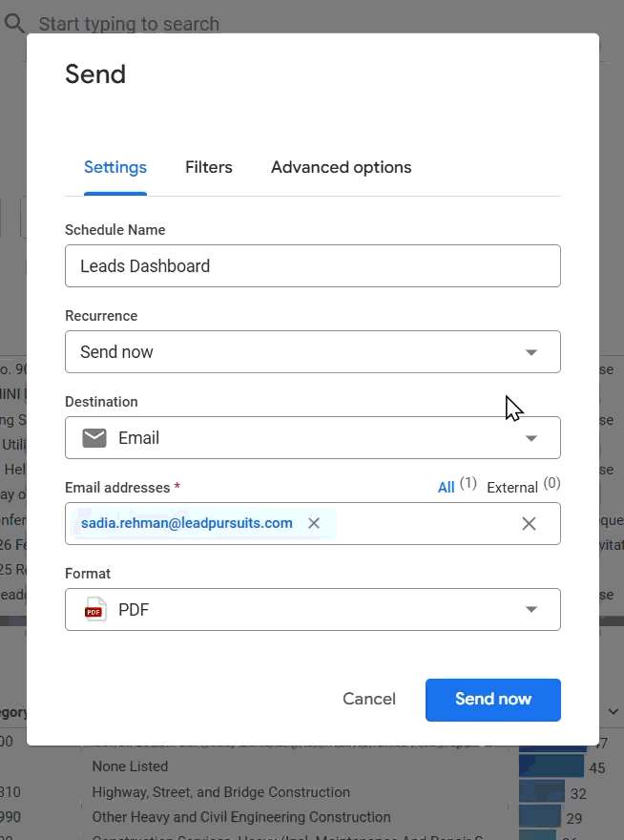Screen dimensions: 624x840
Task: Click the search magnifier icon
Action: click(x=14, y=23)
